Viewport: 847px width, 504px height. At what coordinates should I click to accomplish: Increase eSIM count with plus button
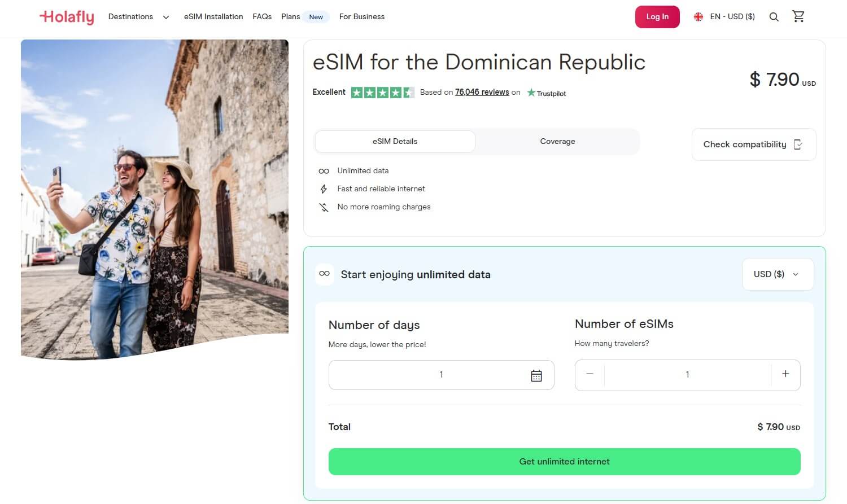[785, 374]
